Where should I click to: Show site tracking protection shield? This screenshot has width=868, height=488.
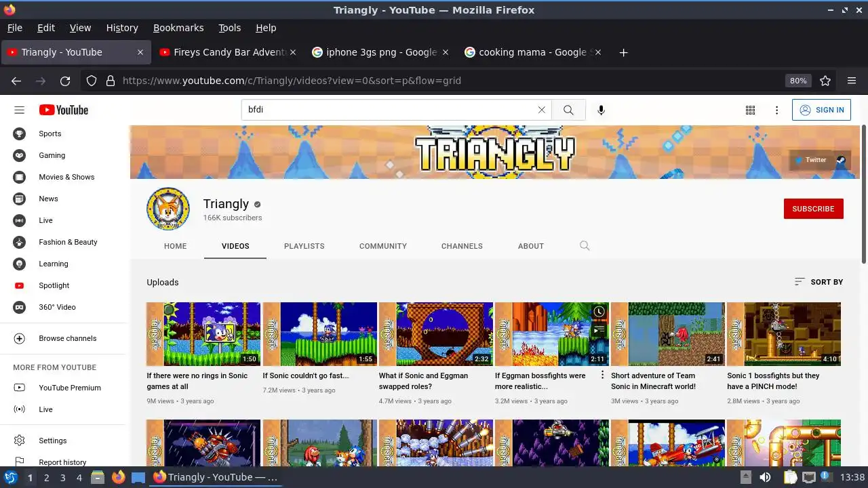coord(92,81)
